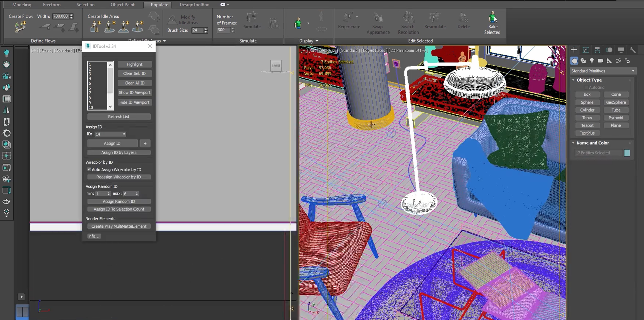Click the Bake Selected icon

click(x=492, y=17)
